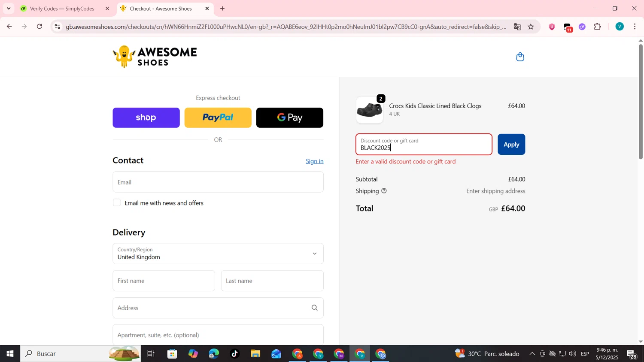This screenshot has width=644, height=362.
Task: Show hidden system tray icons
Action: [x=532, y=354]
